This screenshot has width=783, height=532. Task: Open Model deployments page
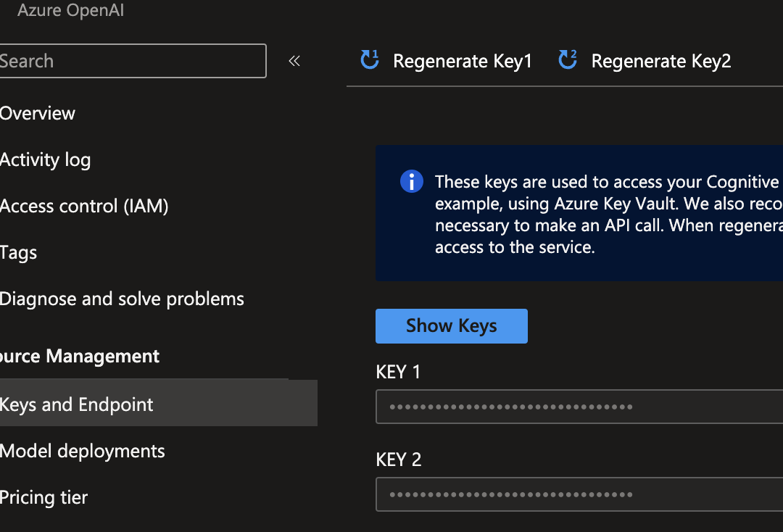82,451
